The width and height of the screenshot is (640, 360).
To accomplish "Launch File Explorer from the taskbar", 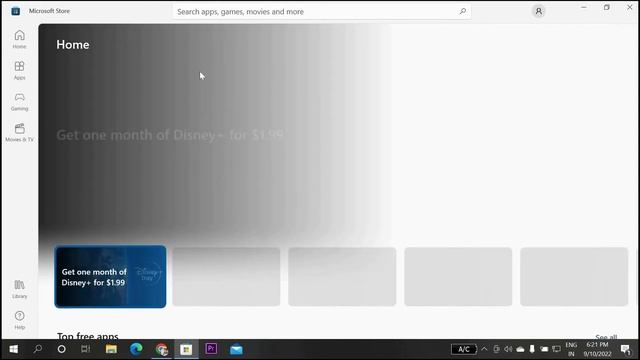I will [x=111, y=349].
